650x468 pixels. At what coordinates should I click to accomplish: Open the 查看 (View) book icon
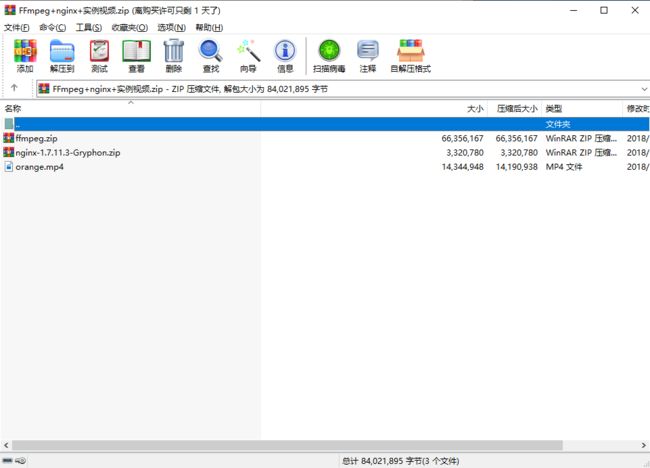coord(136,51)
